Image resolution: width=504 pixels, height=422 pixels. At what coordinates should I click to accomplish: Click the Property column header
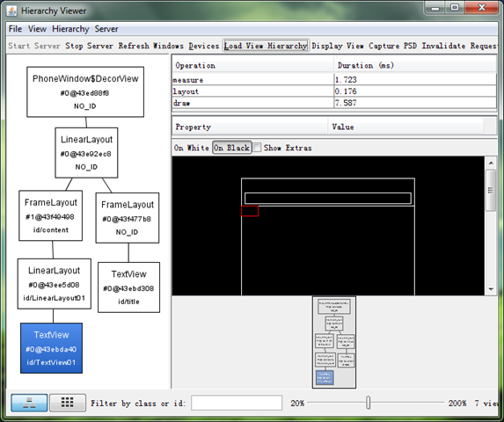(x=250, y=127)
